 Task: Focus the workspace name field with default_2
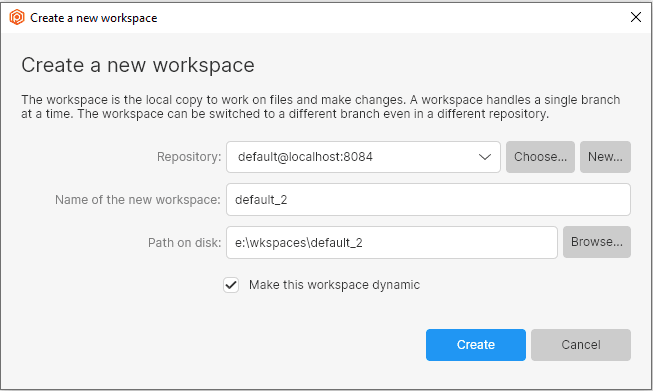428,199
